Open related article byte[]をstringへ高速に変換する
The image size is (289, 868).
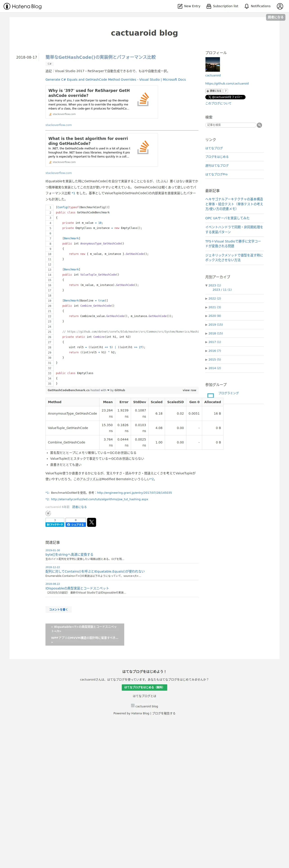[69, 554]
